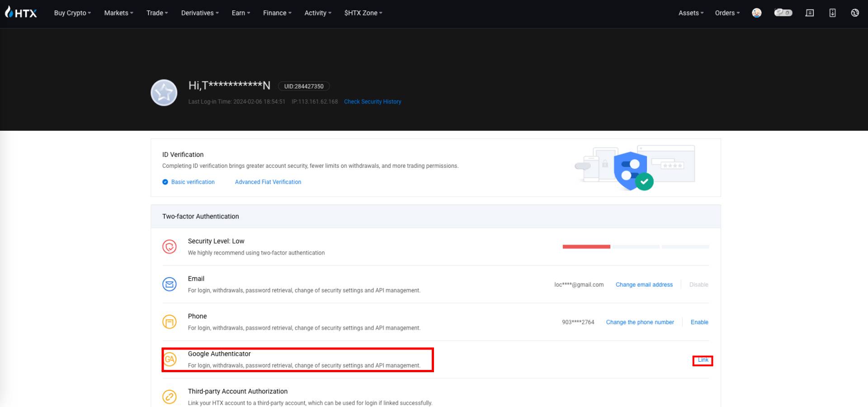Open the user avatar menu in the header
Image resolution: width=868 pixels, height=407 pixels.
click(757, 13)
